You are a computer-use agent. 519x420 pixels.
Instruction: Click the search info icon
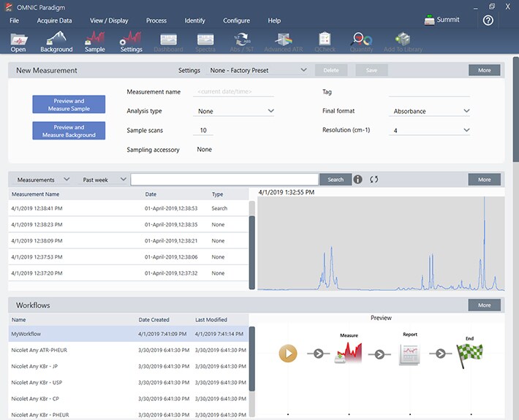coord(357,179)
